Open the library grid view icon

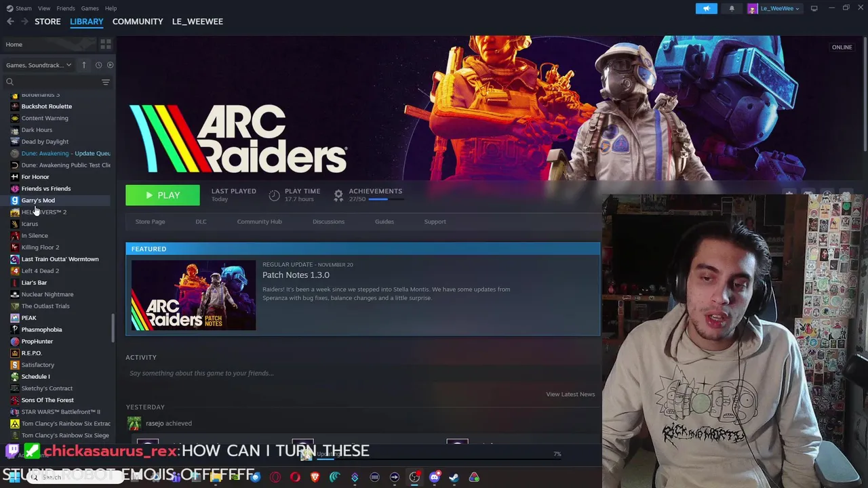[105, 44]
